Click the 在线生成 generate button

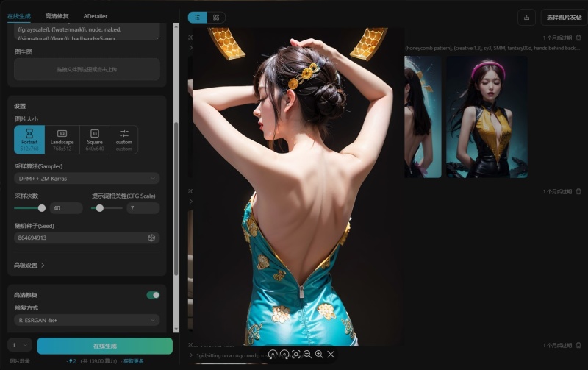[x=105, y=346]
